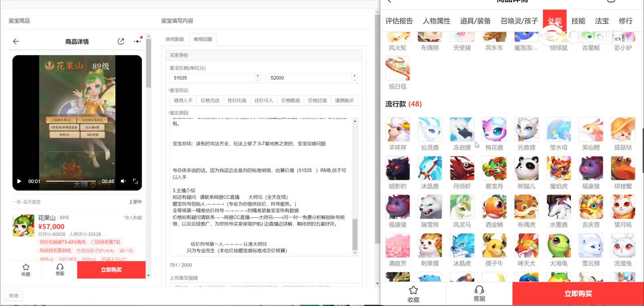Select the 冻岩猩 pet icon

(462, 130)
